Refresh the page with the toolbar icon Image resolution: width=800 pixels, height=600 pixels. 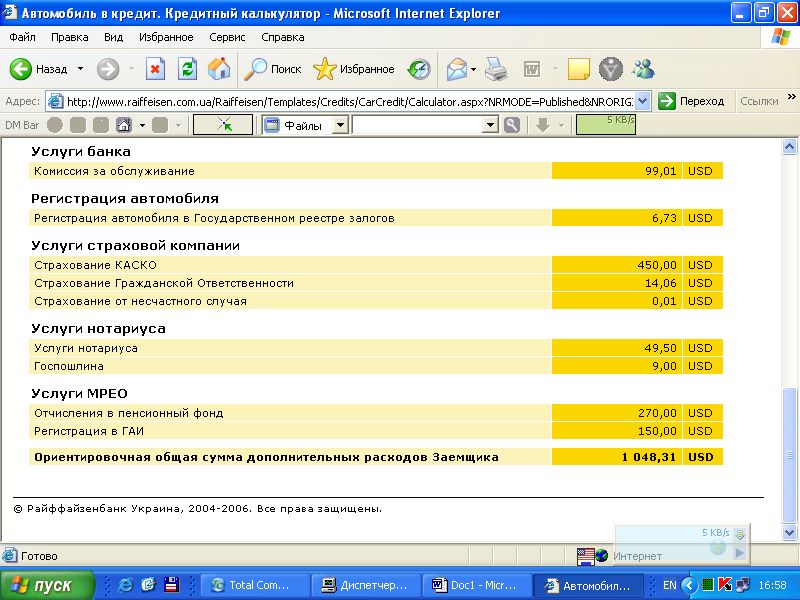point(187,69)
